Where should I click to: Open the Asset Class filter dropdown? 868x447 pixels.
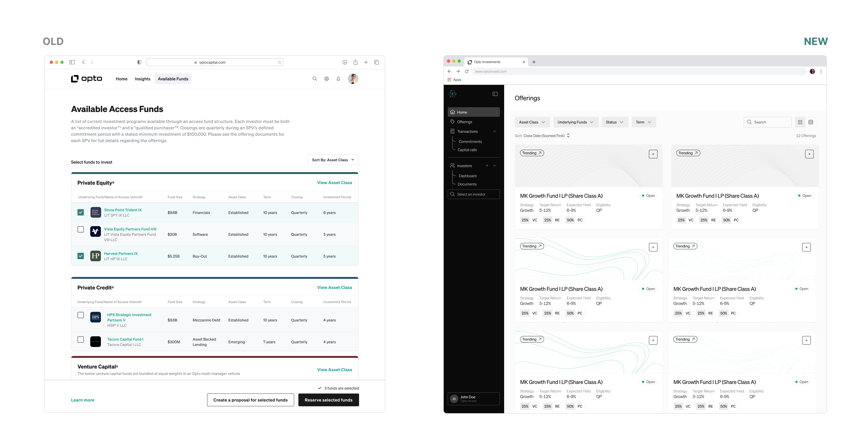click(532, 122)
